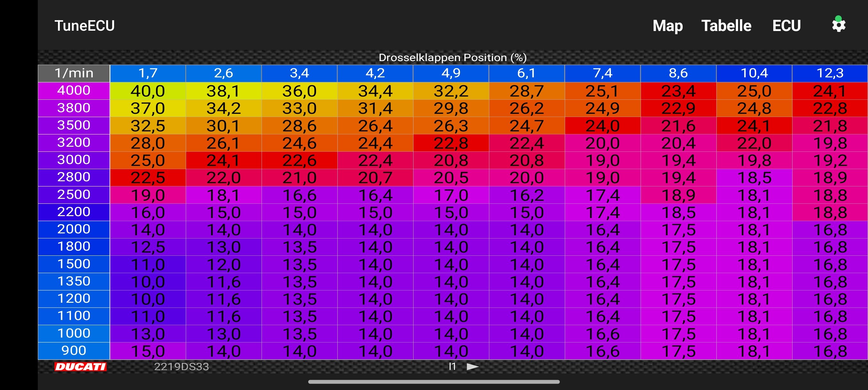Tap the 1/min corner header cell
Image resolution: width=868 pixels, height=390 pixels.
pyautogui.click(x=74, y=73)
